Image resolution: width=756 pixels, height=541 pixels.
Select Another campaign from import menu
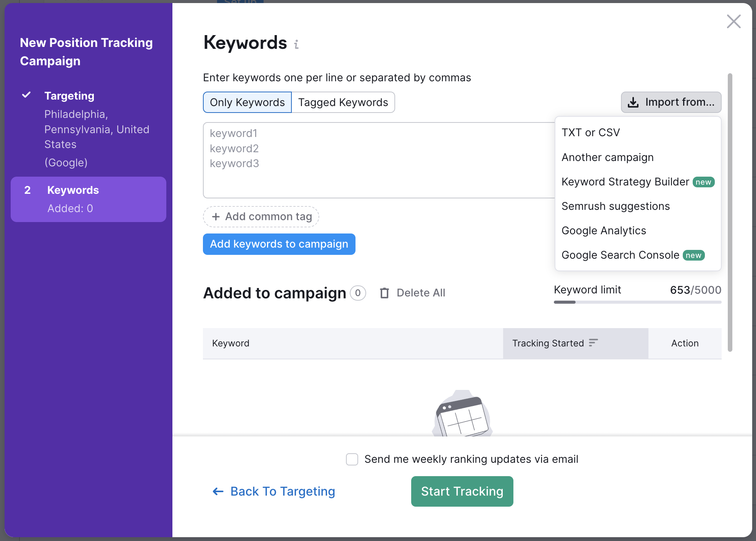638,157
